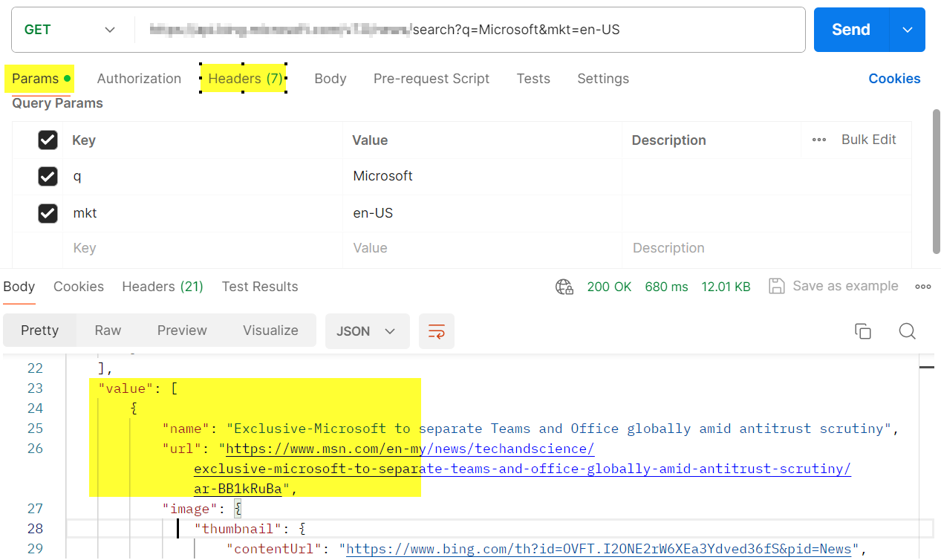Uncheck the q parameter checkbox

coord(48,176)
